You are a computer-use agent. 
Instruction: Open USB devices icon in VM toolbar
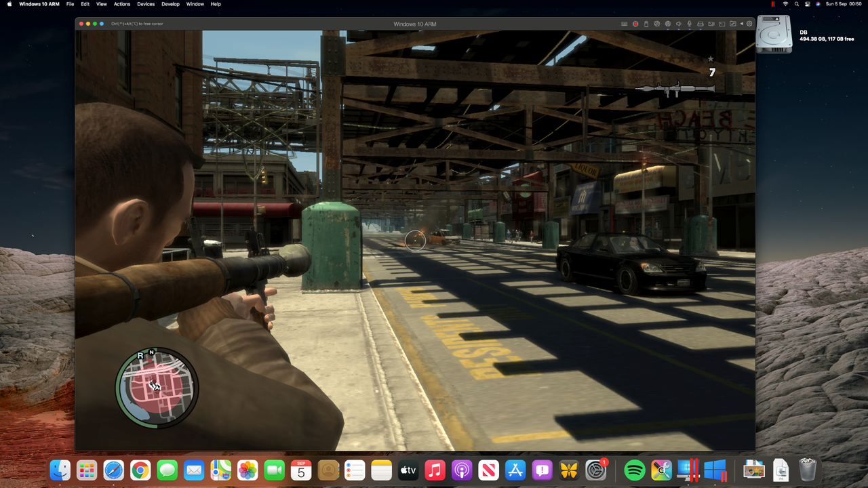click(646, 24)
